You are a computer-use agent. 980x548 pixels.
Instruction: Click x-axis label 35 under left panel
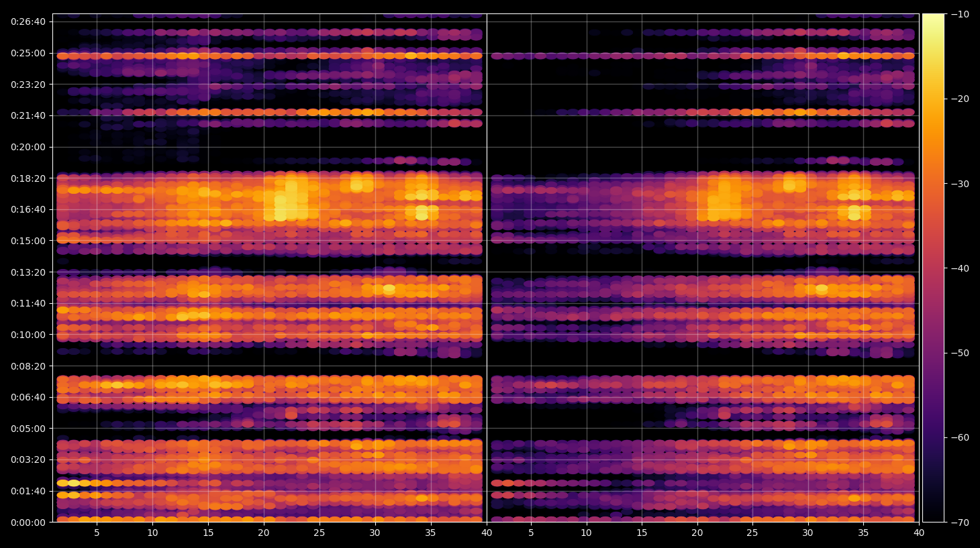(x=430, y=533)
